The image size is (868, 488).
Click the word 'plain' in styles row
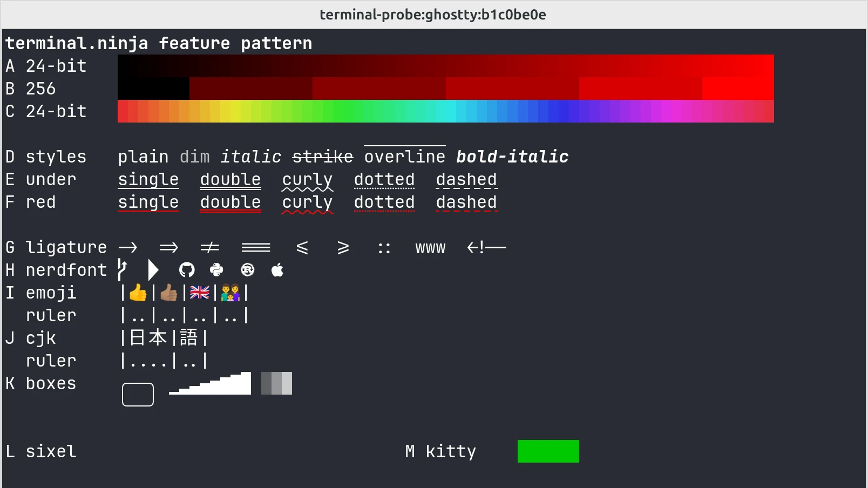point(144,157)
